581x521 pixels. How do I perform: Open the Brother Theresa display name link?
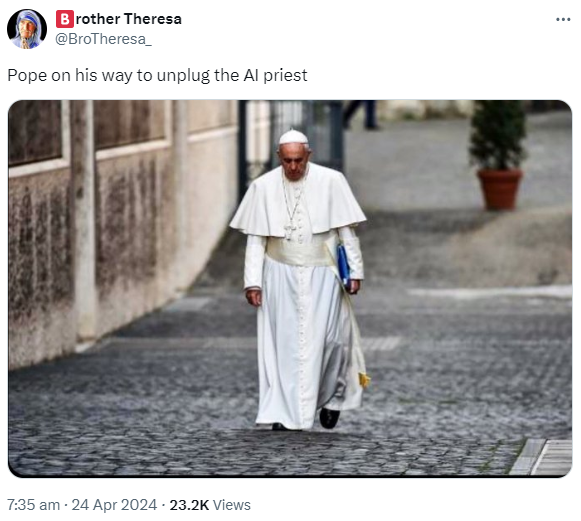[x=119, y=19]
